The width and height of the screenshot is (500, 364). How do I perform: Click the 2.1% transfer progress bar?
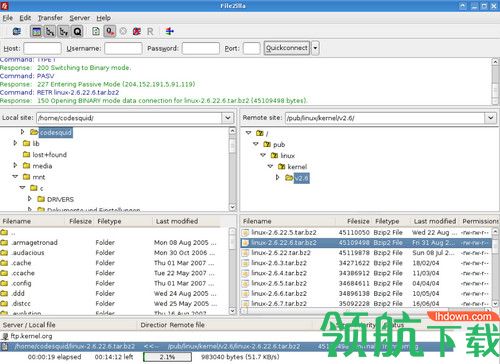(x=167, y=357)
